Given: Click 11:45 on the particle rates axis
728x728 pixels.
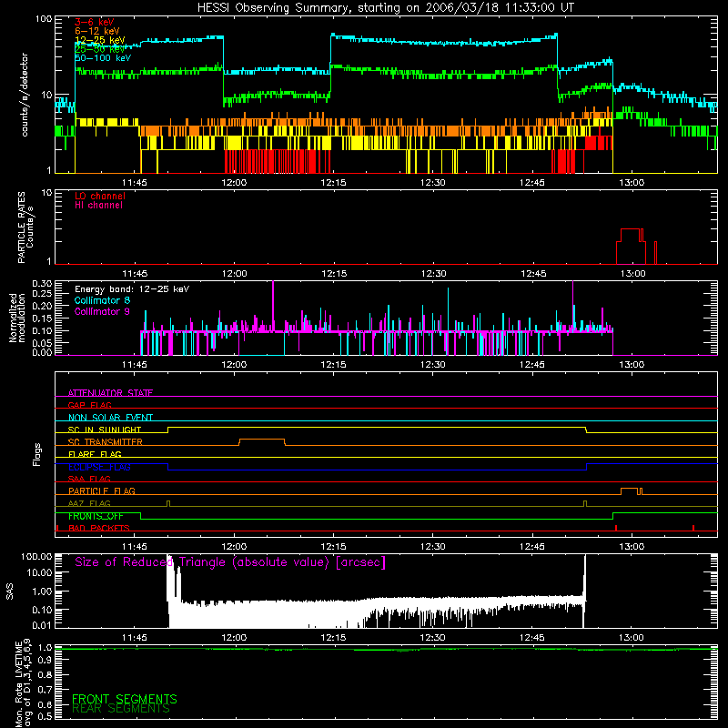Looking at the screenshot, I should [135, 274].
